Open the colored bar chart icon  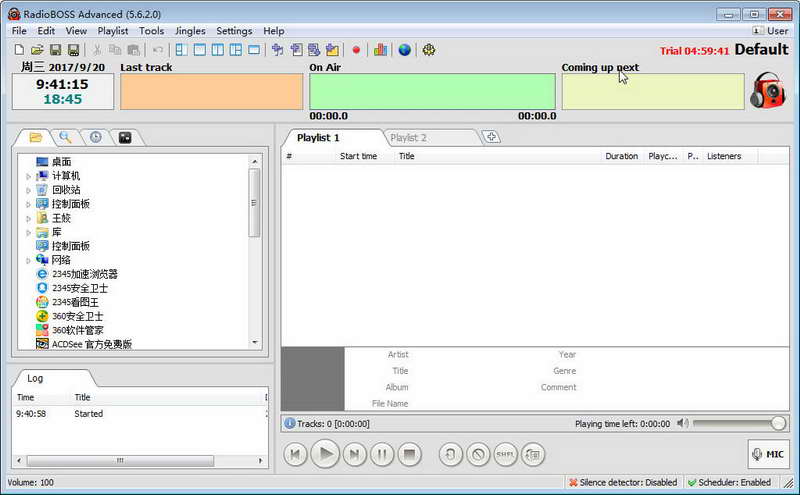pyautogui.click(x=380, y=50)
